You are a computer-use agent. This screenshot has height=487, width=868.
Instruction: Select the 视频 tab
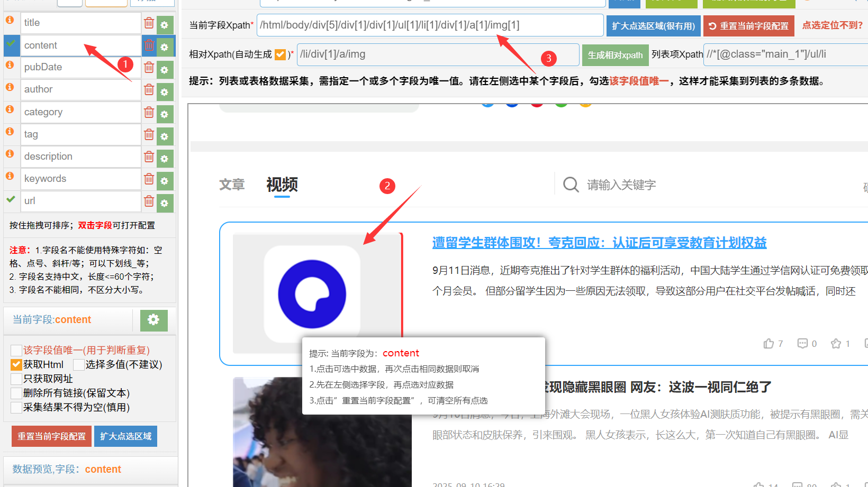(282, 185)
